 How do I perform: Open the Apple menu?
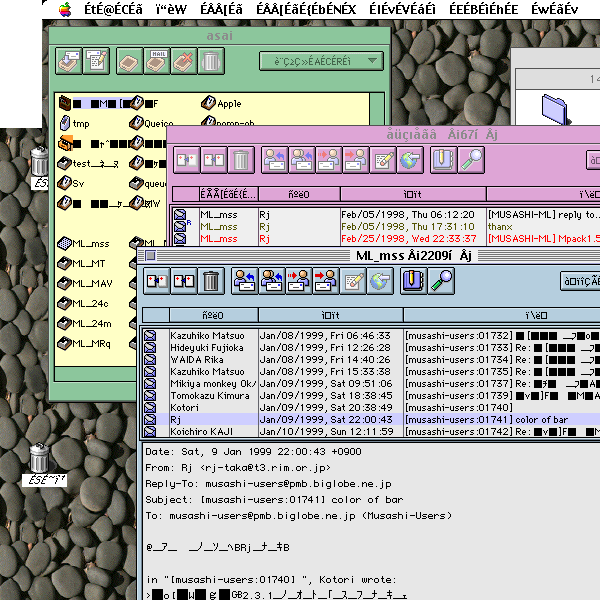pos(66,9)
